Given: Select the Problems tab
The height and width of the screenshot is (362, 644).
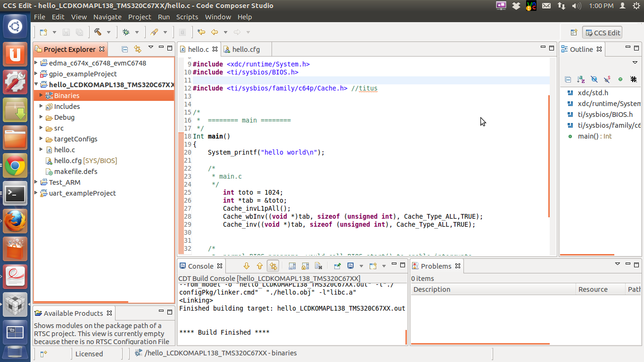Looking at the screenshot, I should [x=436, y=266].
